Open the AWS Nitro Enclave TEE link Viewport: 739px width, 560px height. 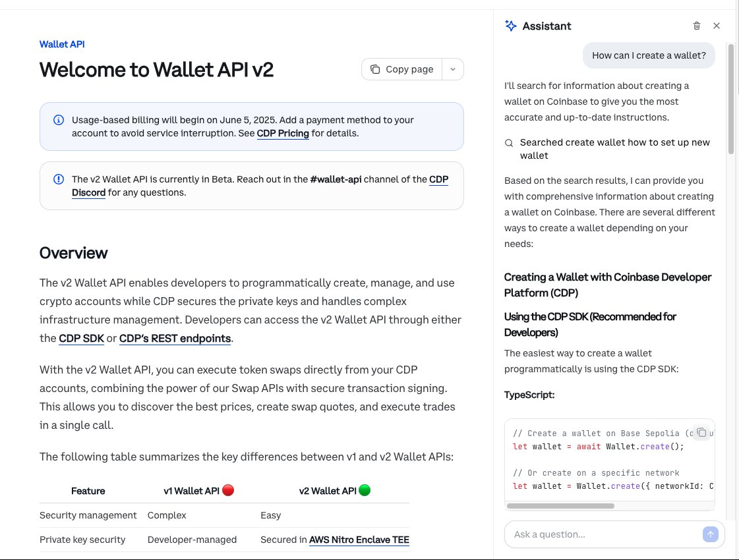click(x=359, y=540)
